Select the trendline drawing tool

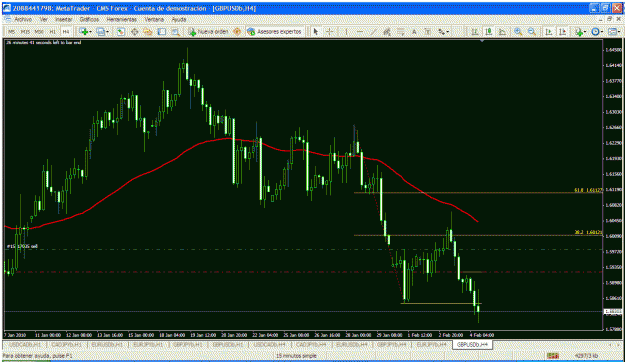[373, 31]
